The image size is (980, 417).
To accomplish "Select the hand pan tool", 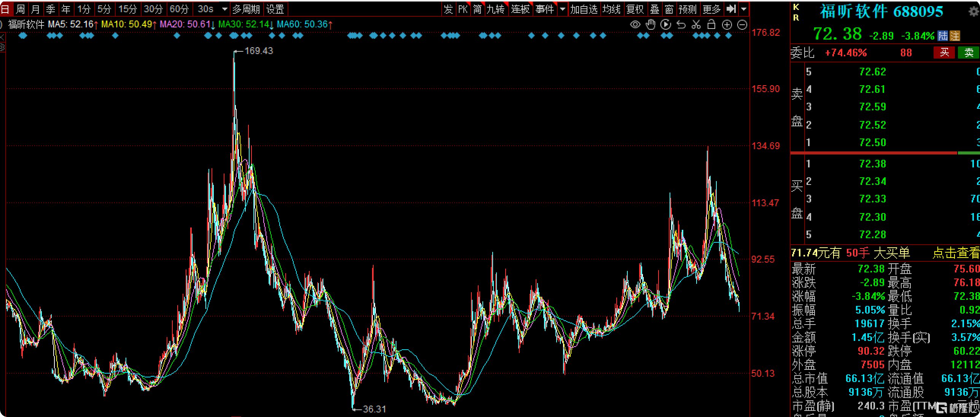I will pyautogui.click(x=651, y=25).
